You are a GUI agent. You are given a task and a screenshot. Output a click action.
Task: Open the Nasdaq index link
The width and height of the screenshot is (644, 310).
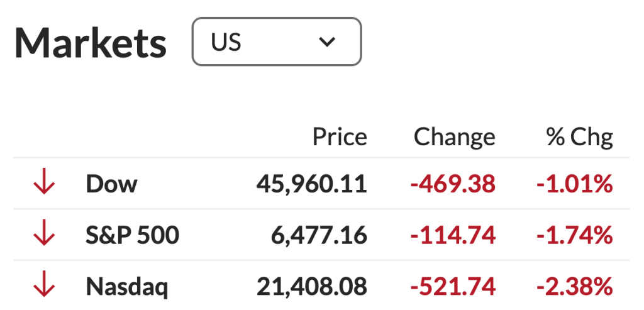pyautogui.click(x=126, y=287)
